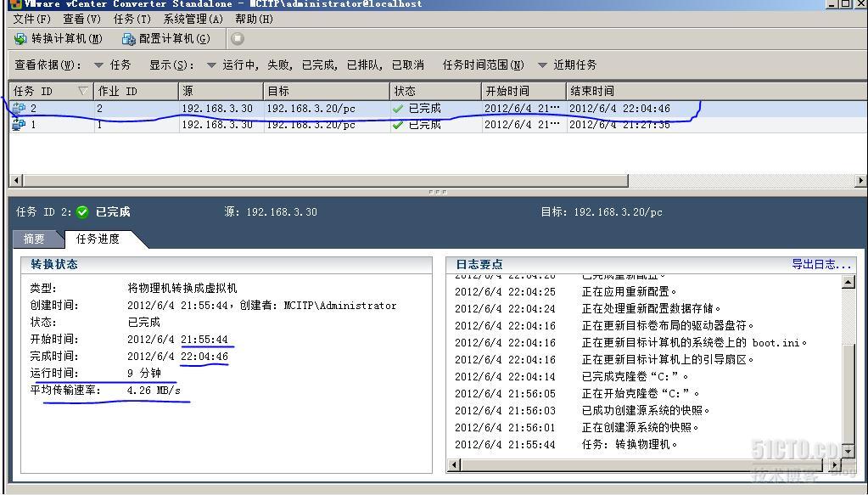The image size is (868, 495).
Task: Click the VMware Converter title bar icon
Action: [x=15, y=4]
